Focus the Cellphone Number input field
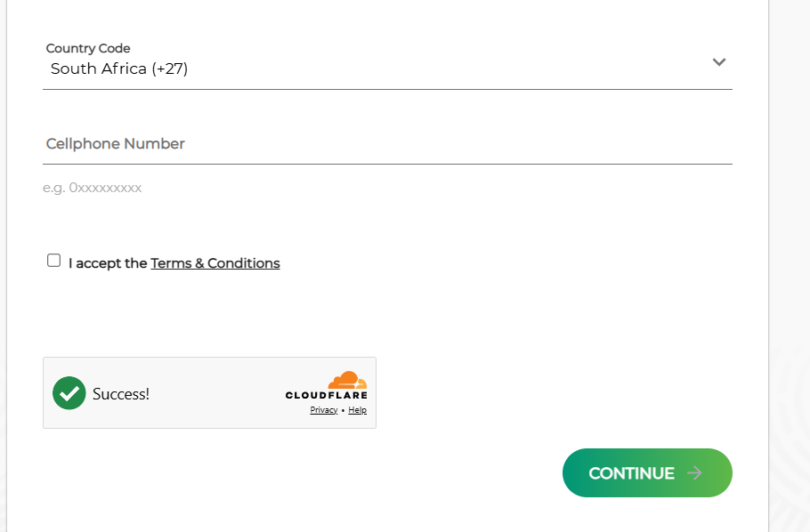 [x=387, y=143]
